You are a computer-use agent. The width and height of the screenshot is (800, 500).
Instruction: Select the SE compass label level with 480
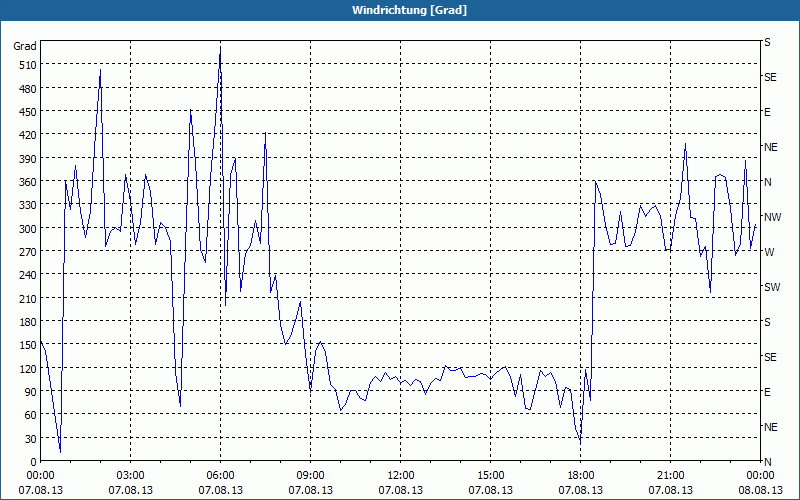coord(770,78)
